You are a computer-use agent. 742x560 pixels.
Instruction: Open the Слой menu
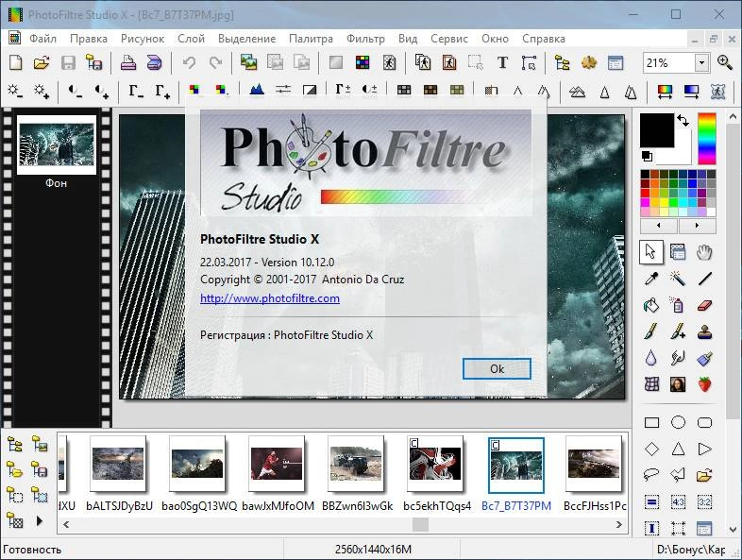tap(192, 39)
